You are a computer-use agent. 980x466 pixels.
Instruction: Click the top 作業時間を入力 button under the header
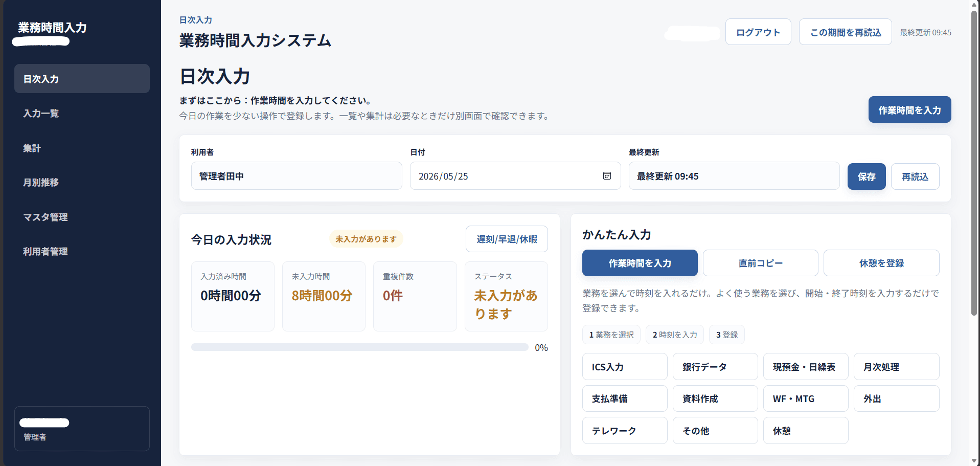pyautogui.click(x=909, y=109)
